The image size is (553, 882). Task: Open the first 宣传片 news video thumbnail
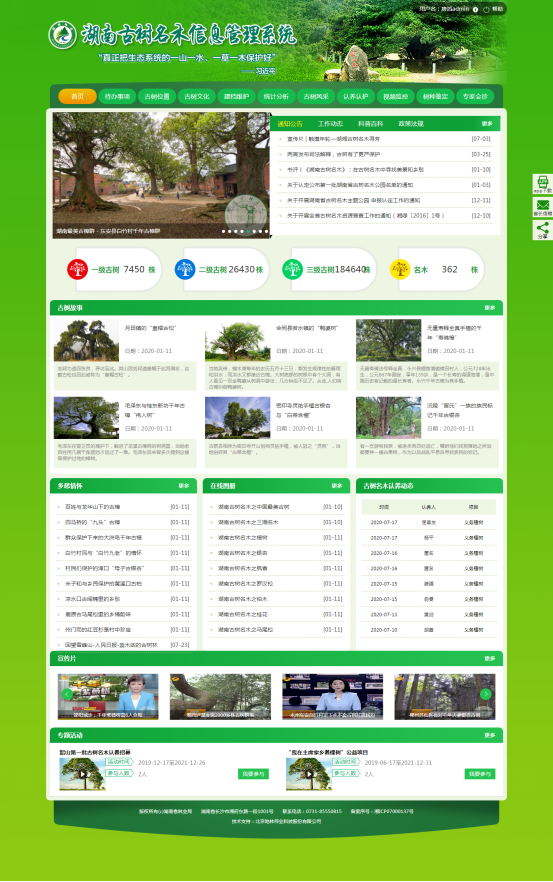point(108,696)
